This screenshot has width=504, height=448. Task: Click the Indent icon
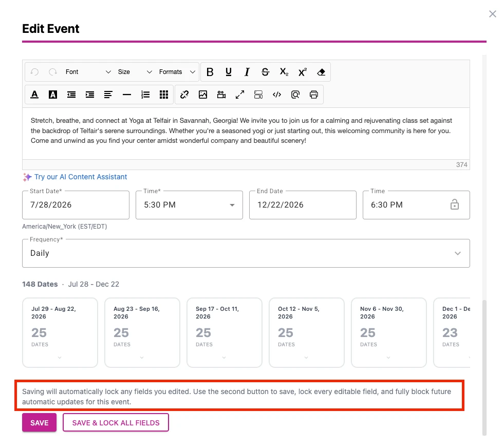pyautogui.click(x=90, y=95)
